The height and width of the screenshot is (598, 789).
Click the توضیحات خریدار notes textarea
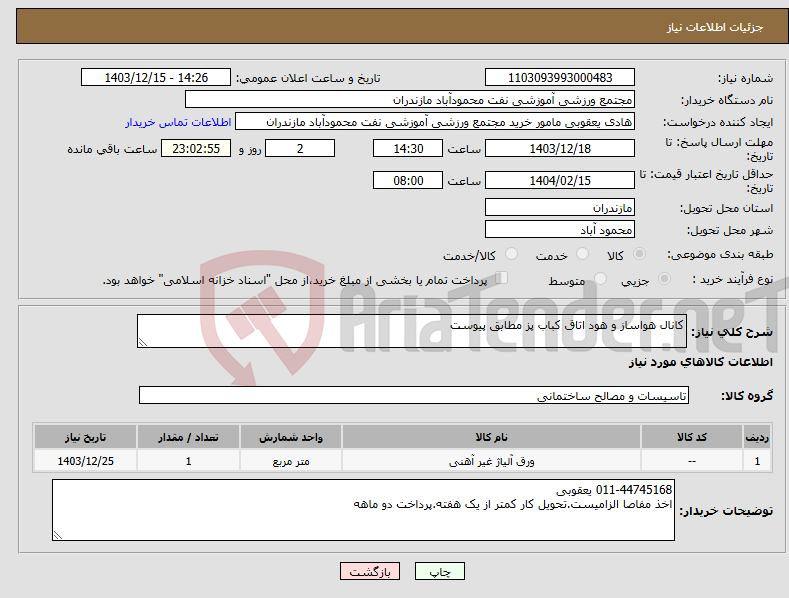point(363,510)
